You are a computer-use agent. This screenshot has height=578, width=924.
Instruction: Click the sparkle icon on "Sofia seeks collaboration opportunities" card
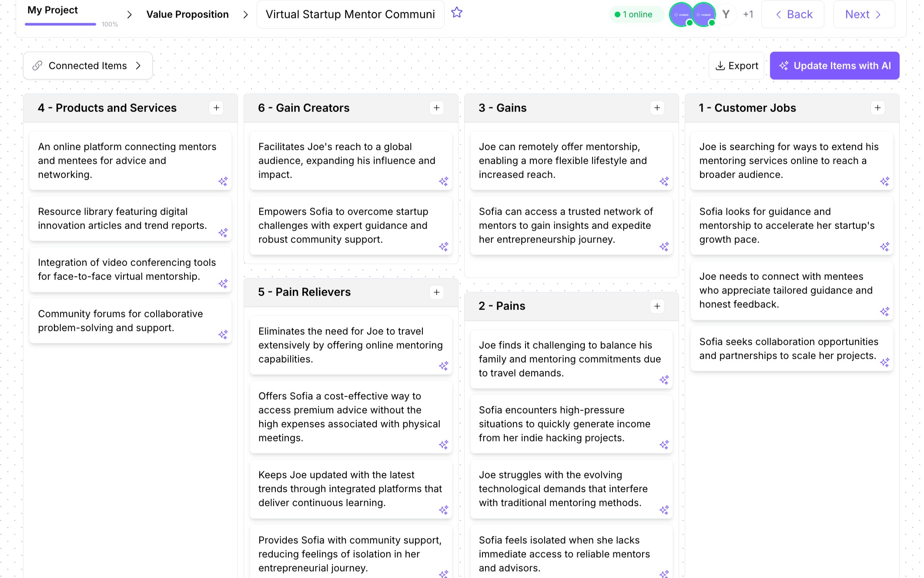(885, 362)
